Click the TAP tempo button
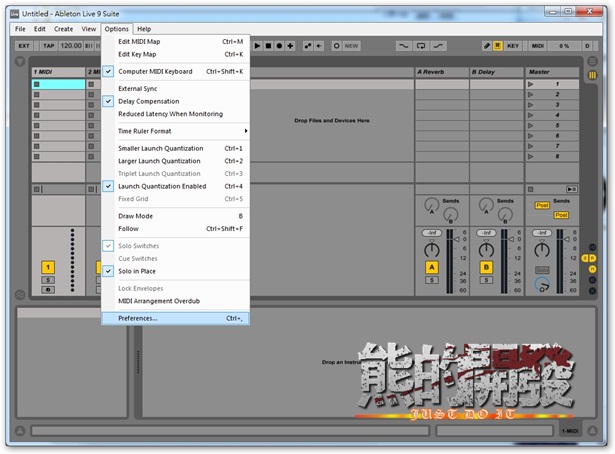Screen dimensions: 615x454 [x=49, y=46]
